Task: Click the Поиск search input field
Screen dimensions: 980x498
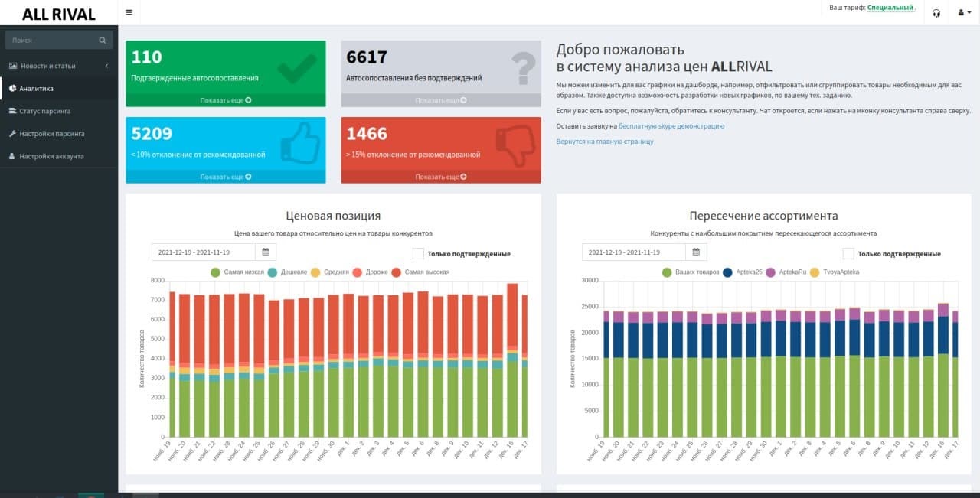Action: [52, 40]
